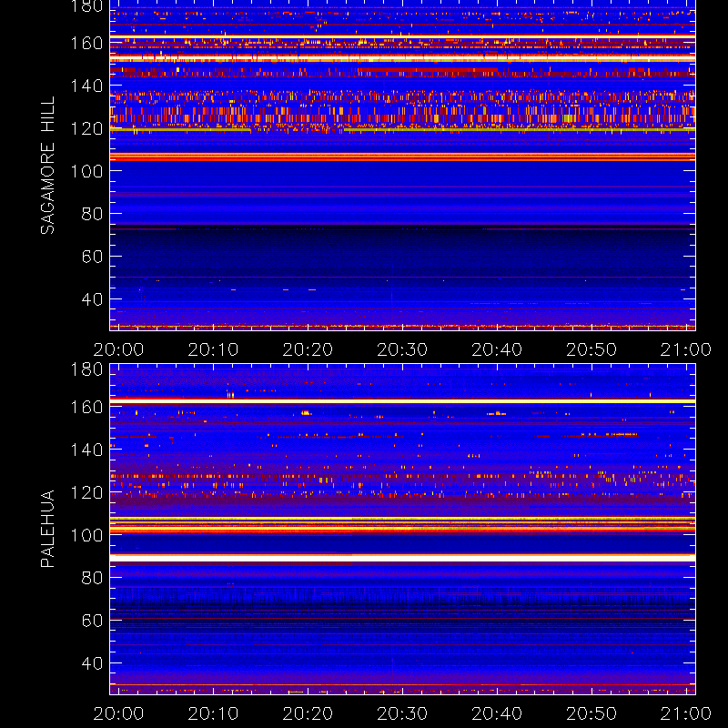Choose the 20:20 time label below Palehua plot
This screenshot has width=728, height=728.
pos(308,713)
